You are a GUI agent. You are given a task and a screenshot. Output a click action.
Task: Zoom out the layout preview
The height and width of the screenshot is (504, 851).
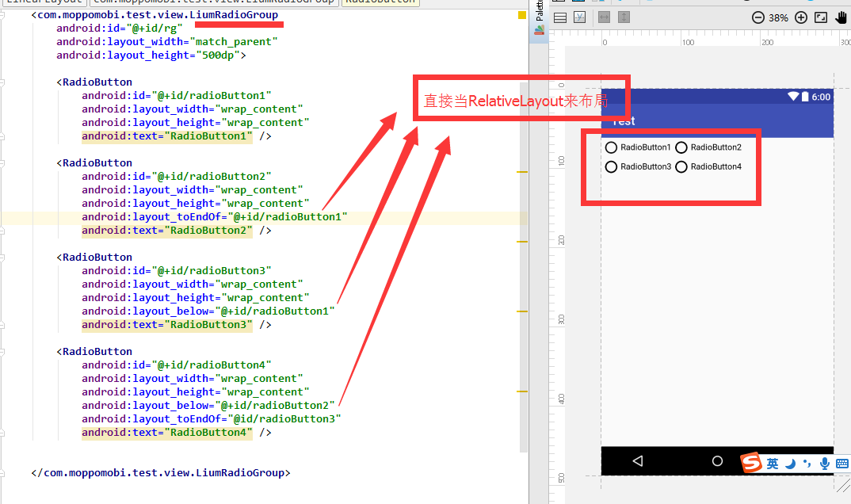coord(758,18)
